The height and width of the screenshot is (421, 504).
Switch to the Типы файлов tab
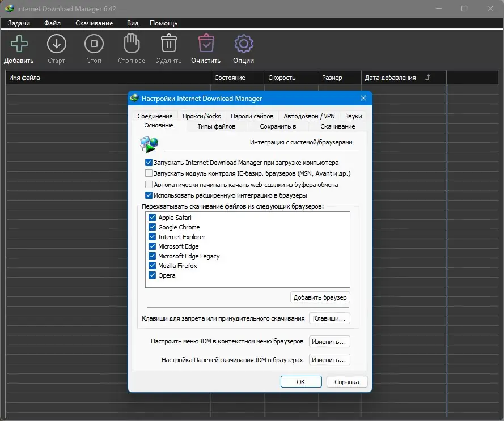216,126
